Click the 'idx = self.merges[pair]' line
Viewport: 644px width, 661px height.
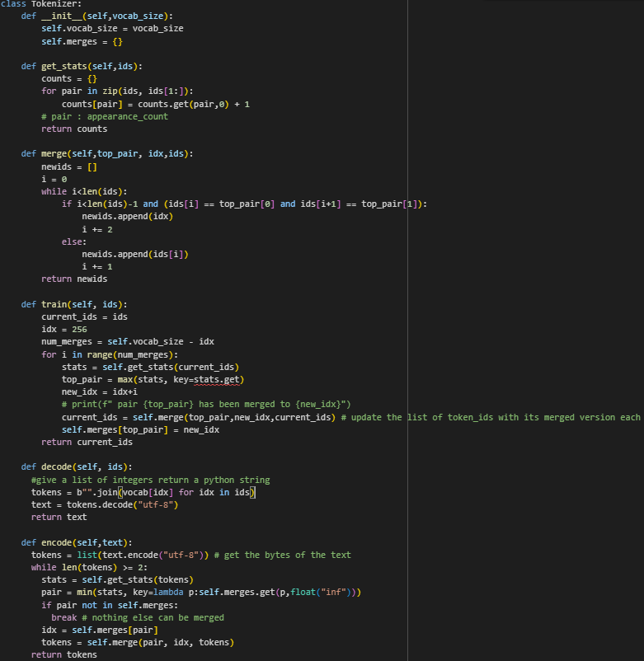click(x=100, y=631)
